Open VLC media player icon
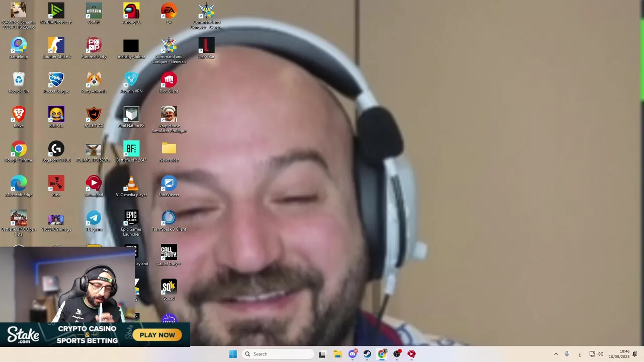Viewport: 644px width, 362px height. [x=131, y=187]
